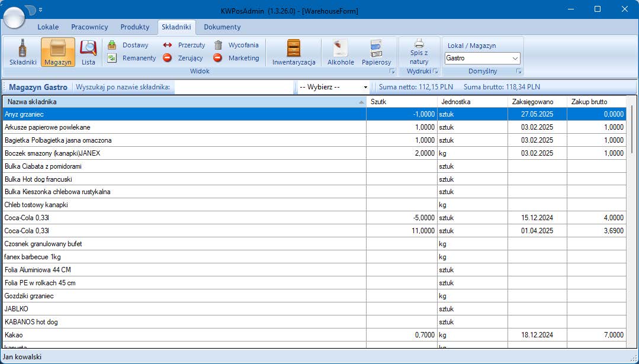This screenshot has width=639, height=364.
Task: Print Spis z natury
Action: point(419,52)
